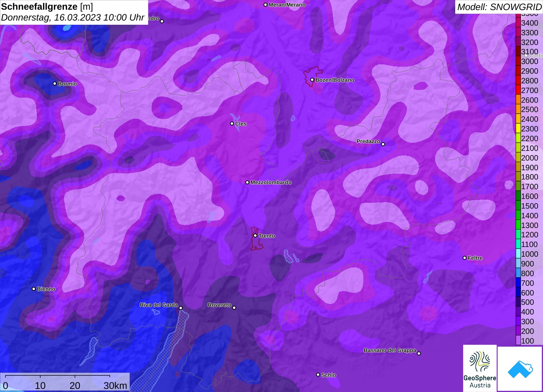
Task: Click the hatched Lake Garda area
Action: point(163,357)
